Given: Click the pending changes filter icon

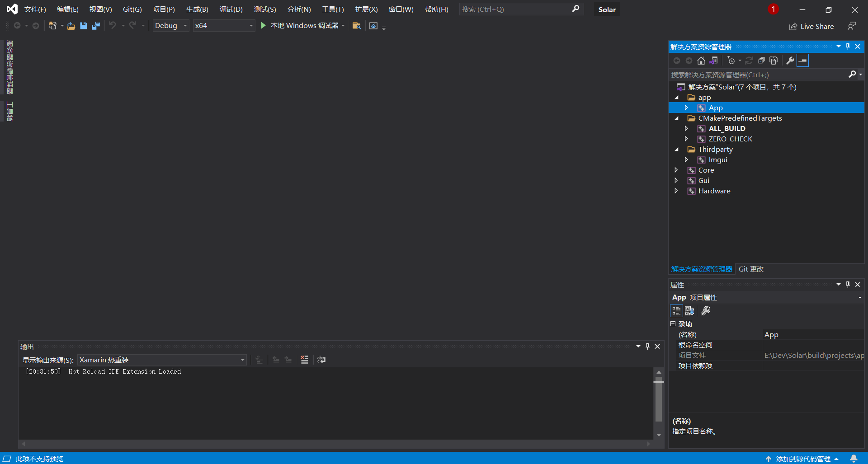Looking at the screenshot, I should click(x=731, y=61).
